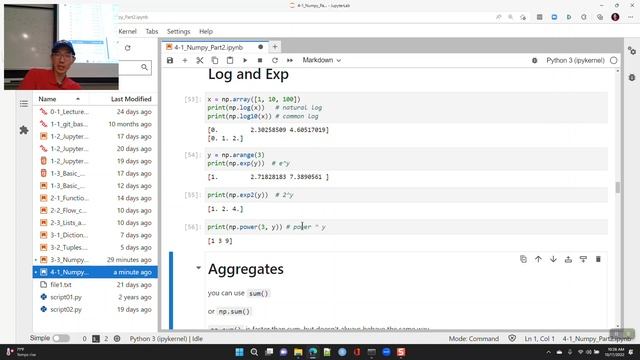Open File Explorer from the taskbar
Viewport: 640px width, 360px height.
298,352
